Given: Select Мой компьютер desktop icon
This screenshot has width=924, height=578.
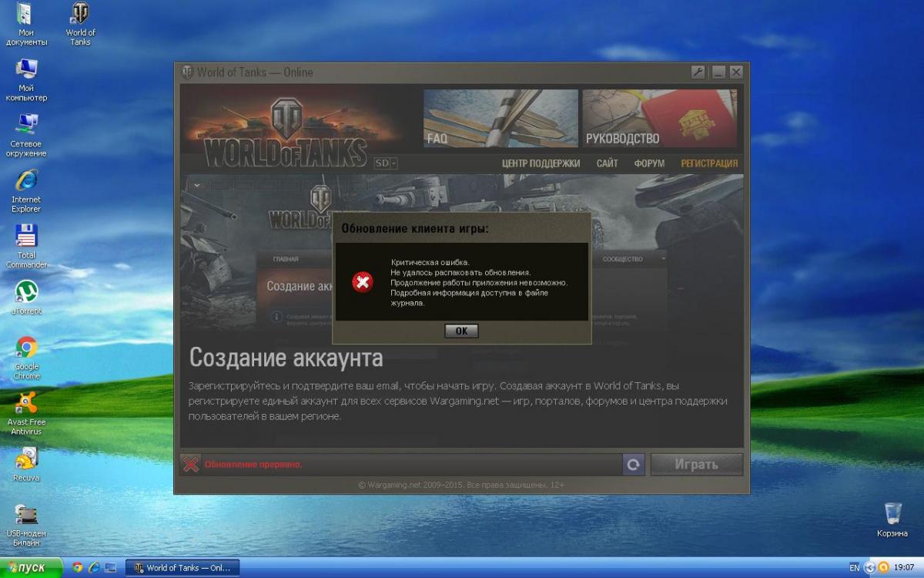Looking at the screenshot, I should [26, 80].
